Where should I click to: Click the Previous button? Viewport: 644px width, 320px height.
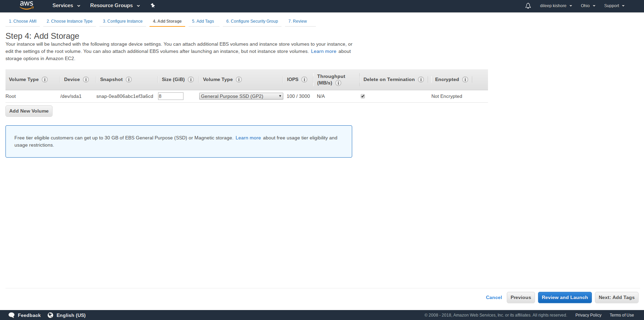521,298
